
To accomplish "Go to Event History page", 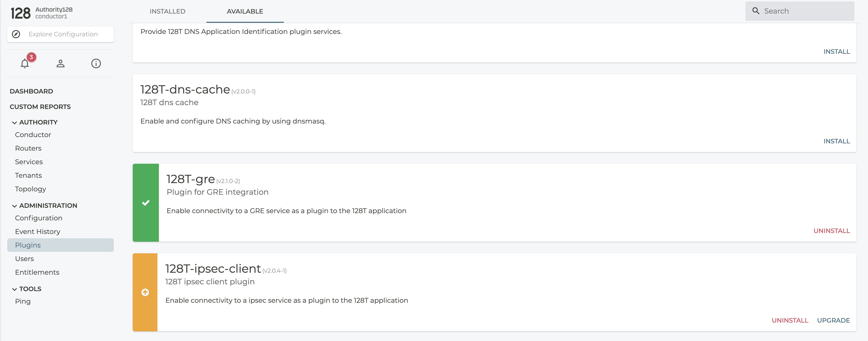I will [38, 232].
